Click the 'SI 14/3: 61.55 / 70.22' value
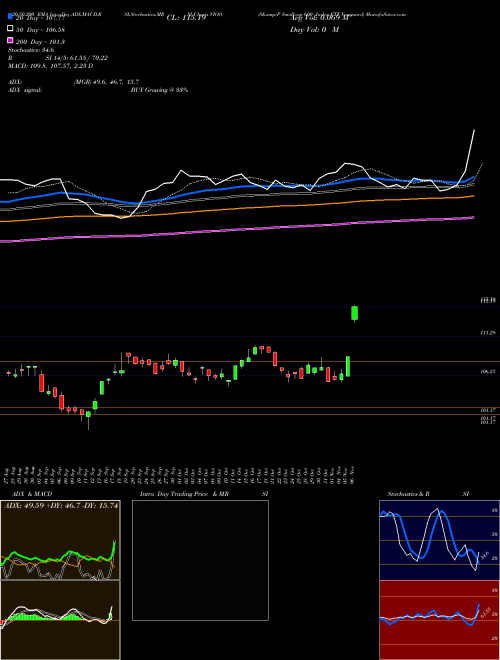The height and width of the screenshot is (660, 500). pos(77,58)
